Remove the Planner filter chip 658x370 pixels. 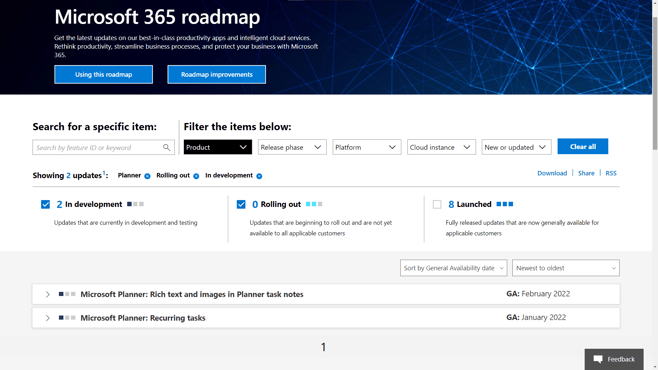tap(147, 176)
